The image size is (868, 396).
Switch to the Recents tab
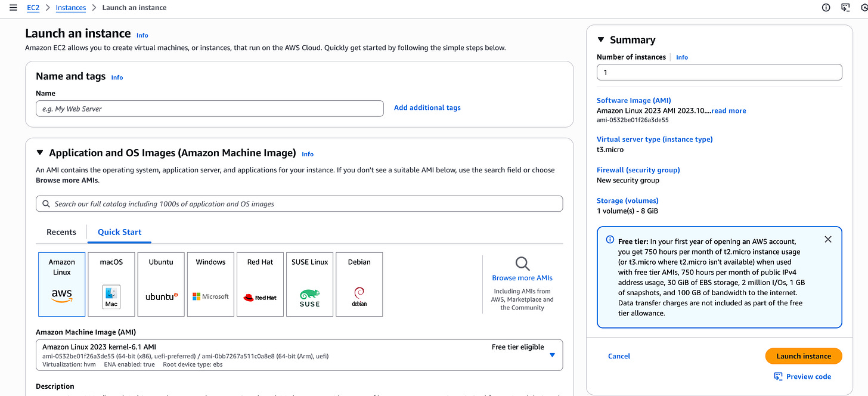tap(61, 232)
